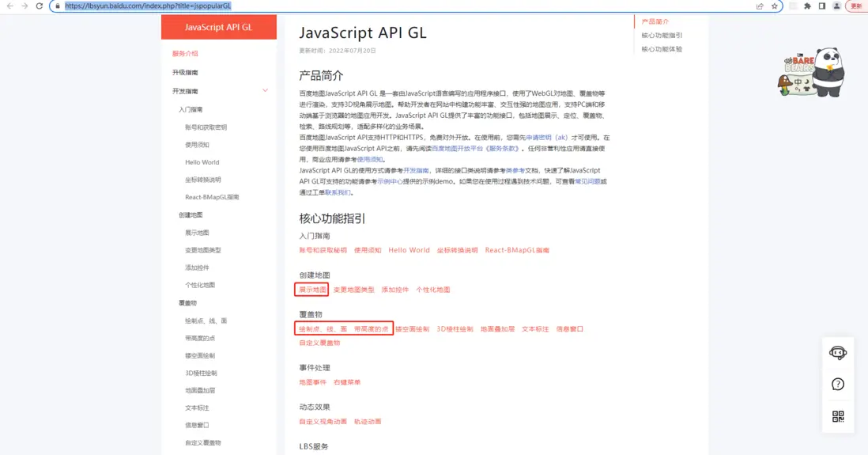
Task: Open 带高度的点 in the left sidebar
Action: tap(200, 338)
